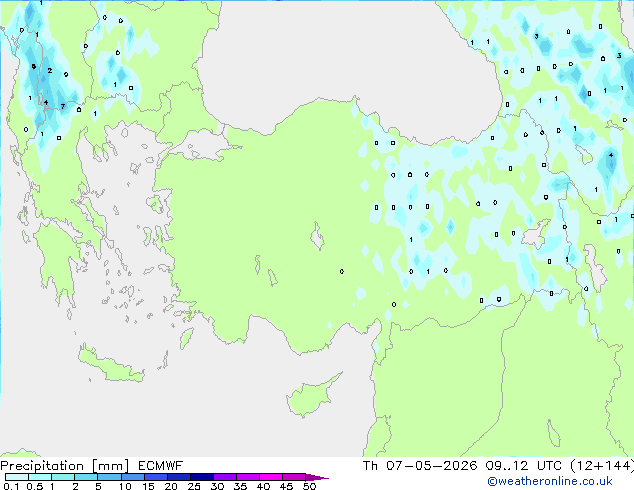Screen dimensions: 634x490
Task: Click the legend label '25'
Action: point(194,486)
